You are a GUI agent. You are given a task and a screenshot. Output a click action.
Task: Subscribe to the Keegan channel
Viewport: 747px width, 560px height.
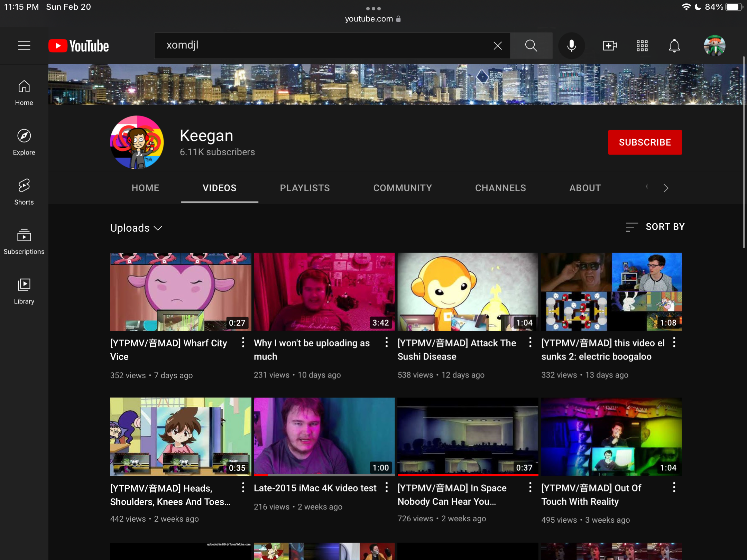pyautogui.click(x=645, y=142)
